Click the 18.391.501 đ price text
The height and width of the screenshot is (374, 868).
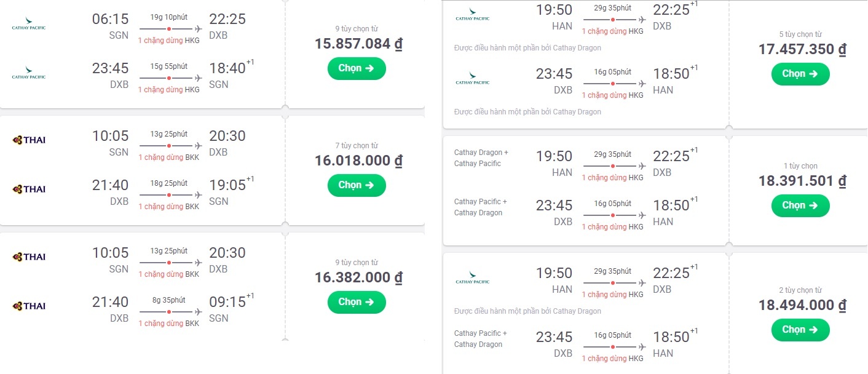pos(802,181)
